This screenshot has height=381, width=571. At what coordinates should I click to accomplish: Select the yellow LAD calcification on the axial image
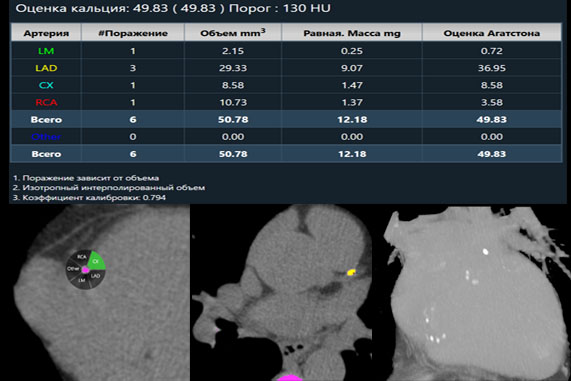click(x=351, y=272)
